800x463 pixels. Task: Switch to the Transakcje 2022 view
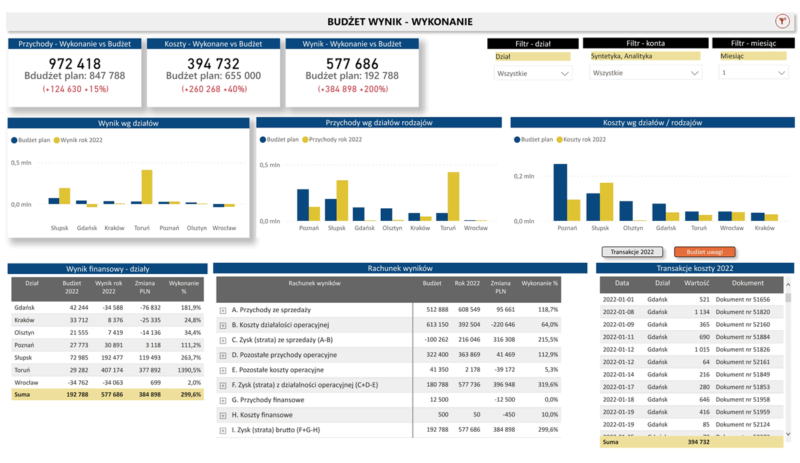pyautogui.click(x=632, y=252)
